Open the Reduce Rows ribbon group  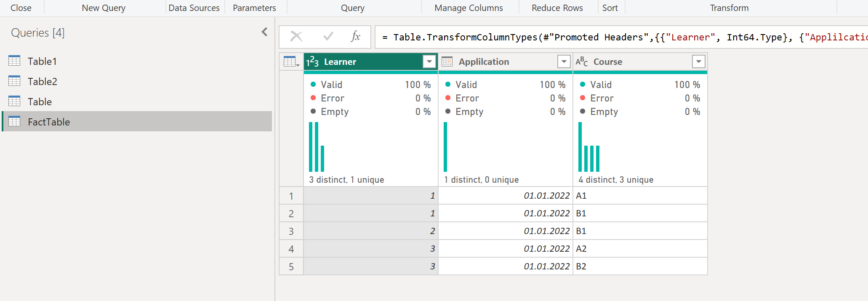click(x=557, y=8)
